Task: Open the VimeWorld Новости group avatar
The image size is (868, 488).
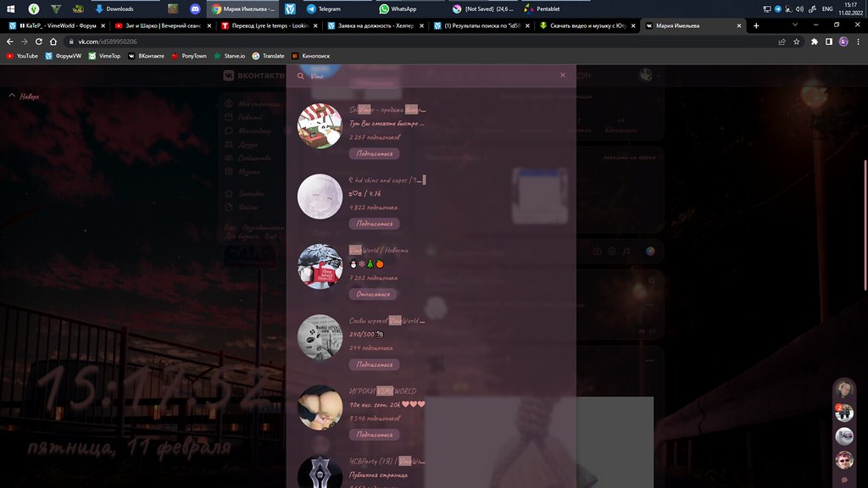Action: (320, 267)
